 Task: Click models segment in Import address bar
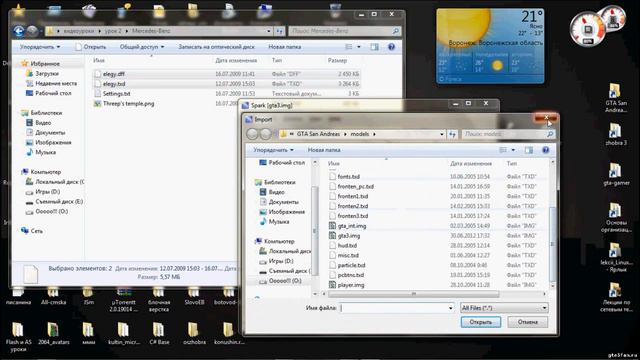360,134
